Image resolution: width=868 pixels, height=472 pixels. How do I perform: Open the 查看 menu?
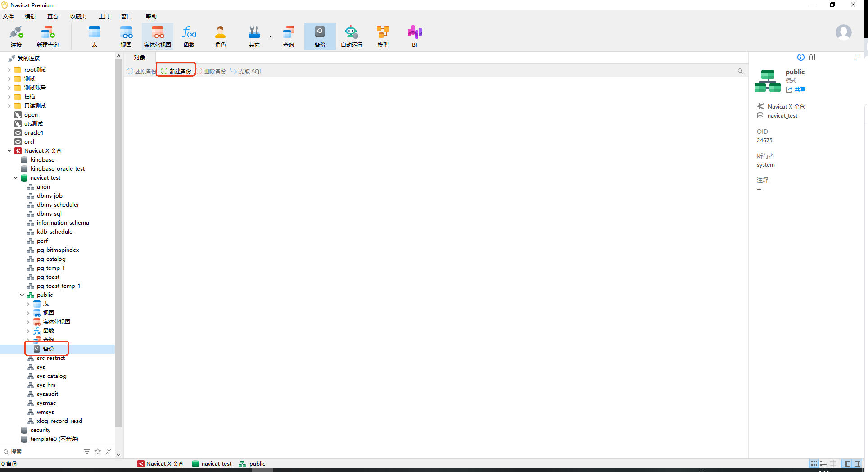coord(53,17)
